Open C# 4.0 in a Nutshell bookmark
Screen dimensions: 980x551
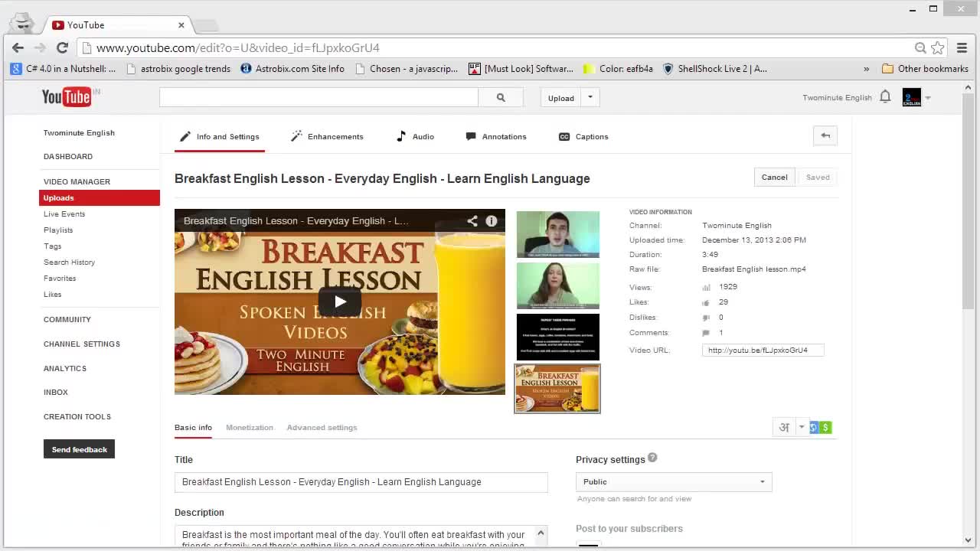[x=64, y=69]
